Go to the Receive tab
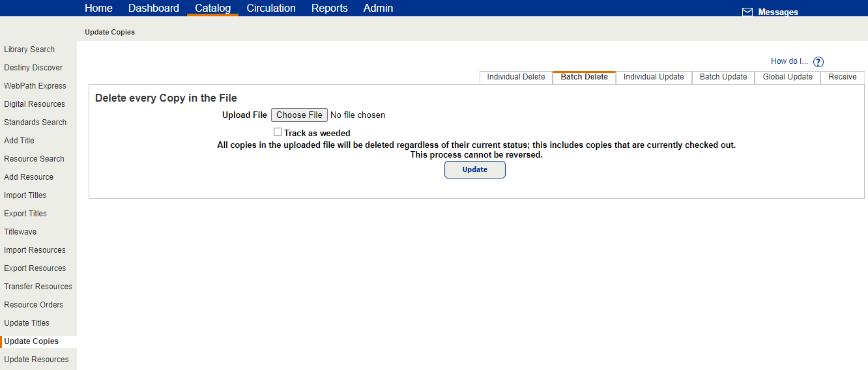Image resolution: width=868 pixels, height=370 pixels. [843, 77]
